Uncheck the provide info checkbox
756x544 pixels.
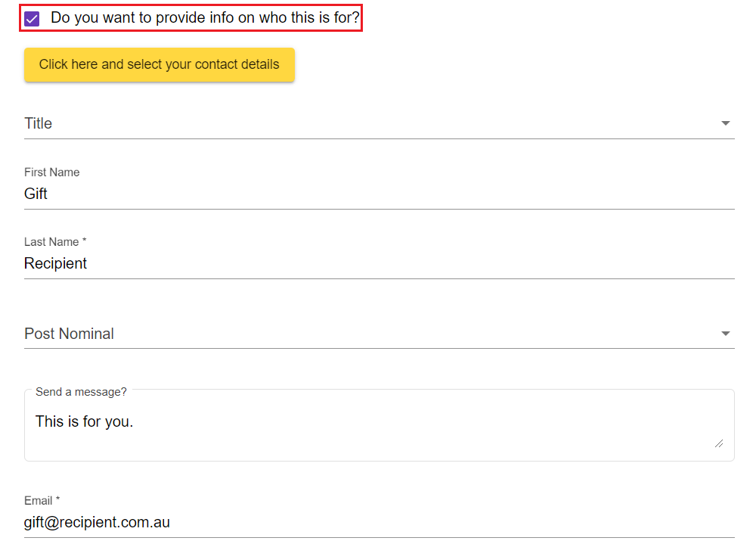click(x=32, y=19)
